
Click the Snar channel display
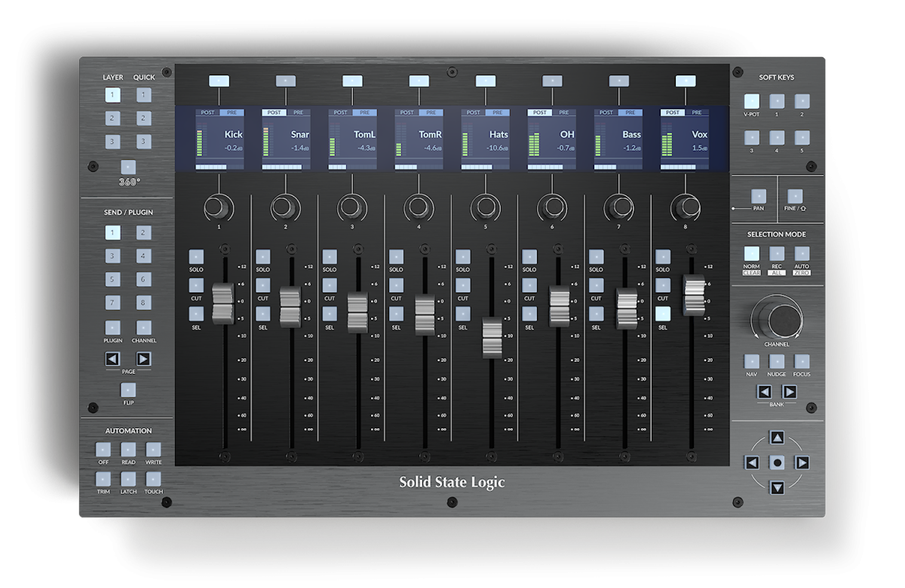[286, 139]
